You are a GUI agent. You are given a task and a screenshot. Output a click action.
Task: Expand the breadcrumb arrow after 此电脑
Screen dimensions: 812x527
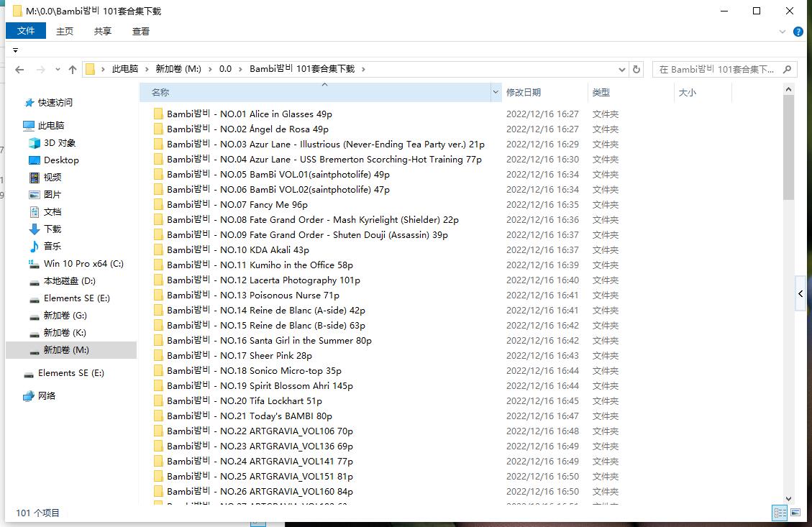tap(147, 69)
